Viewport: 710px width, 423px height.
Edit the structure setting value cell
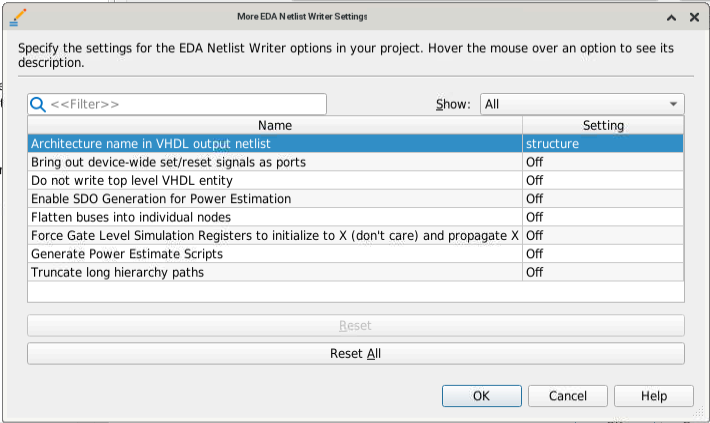click(x=603, y=143)
